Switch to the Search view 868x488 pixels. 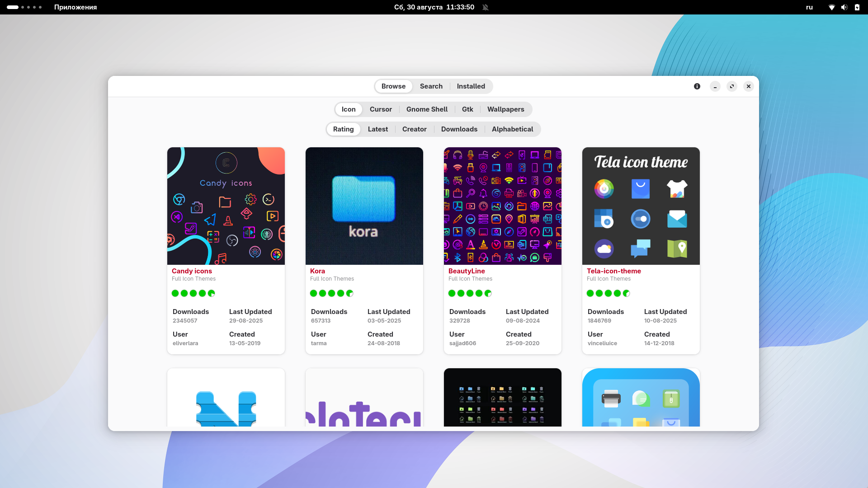point(431,86)
